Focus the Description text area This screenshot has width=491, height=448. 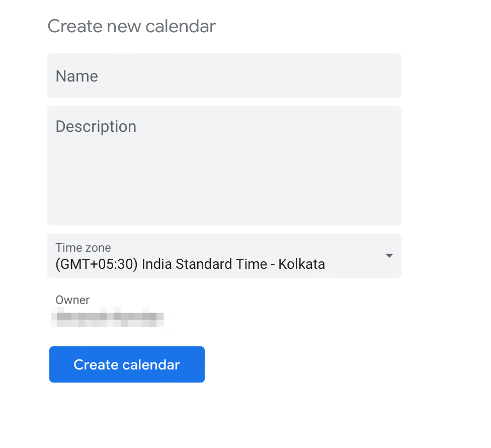(224, 165)
